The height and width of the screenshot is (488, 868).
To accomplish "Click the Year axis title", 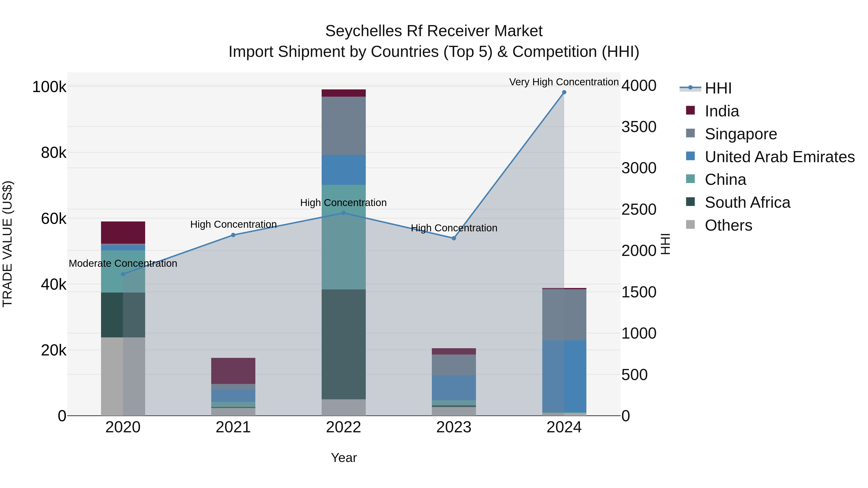I will point(344,458).
